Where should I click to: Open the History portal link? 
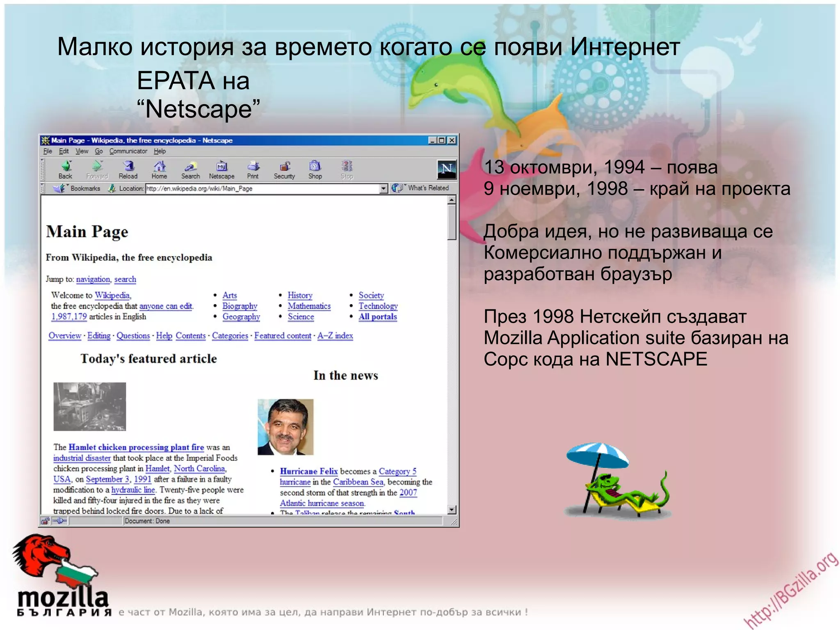pos(300,296)
